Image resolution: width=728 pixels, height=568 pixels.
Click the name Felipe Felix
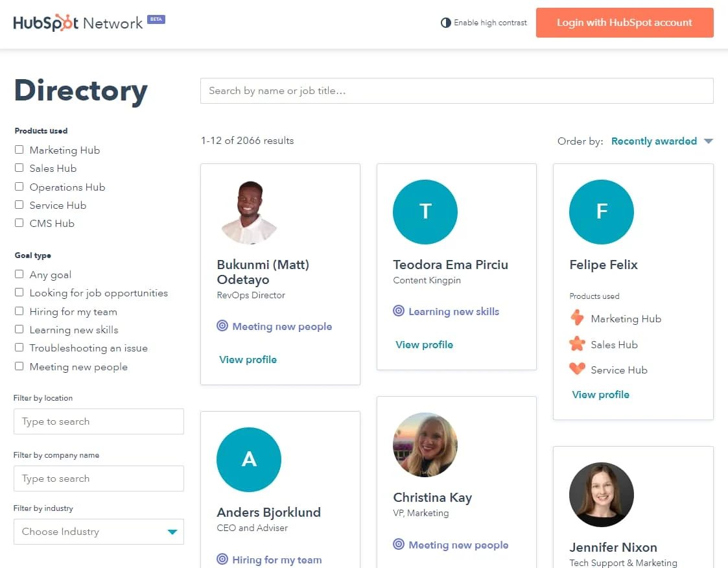pos(604,265)
